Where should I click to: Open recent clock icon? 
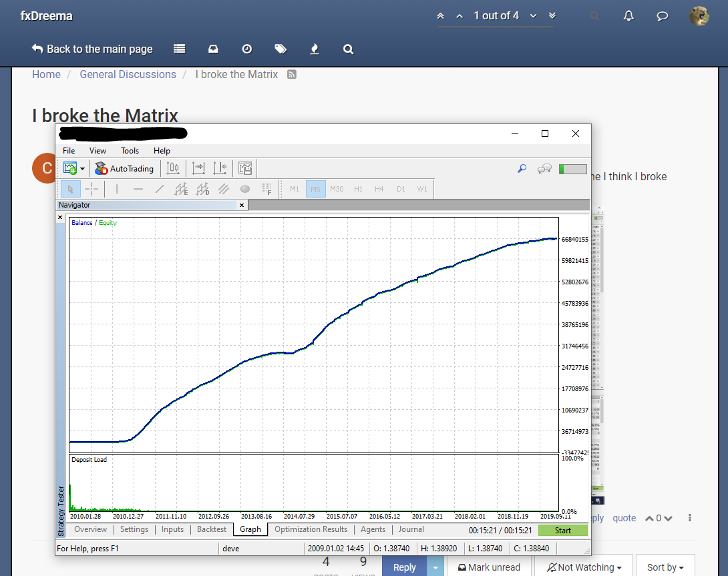[x=247, y=49]
